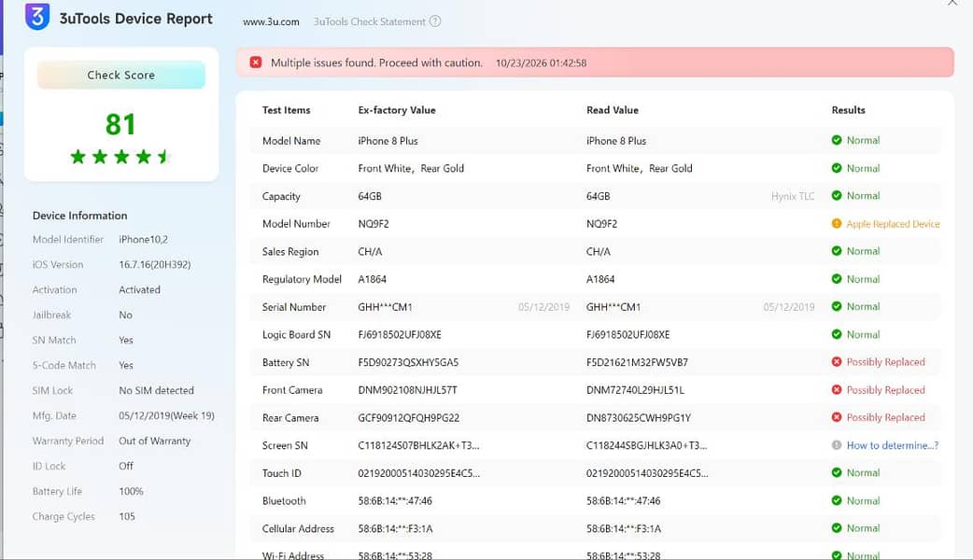Click the read Battery SN 'F5D21621M32FW5VB7'
Screen dimensions: 973x560
click(637, 362)
